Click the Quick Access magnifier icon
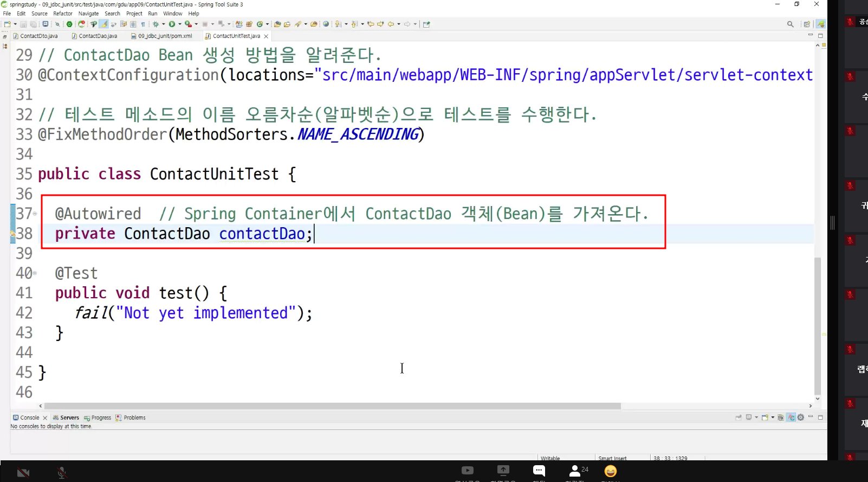Image resolution: width=868 pixels, height=482 pixels. (x=791, y=24)
